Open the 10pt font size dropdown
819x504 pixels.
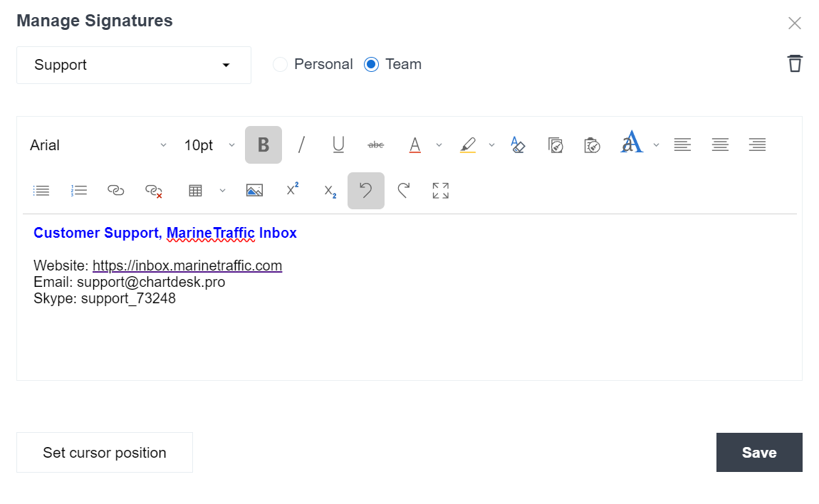pos(209,145)
